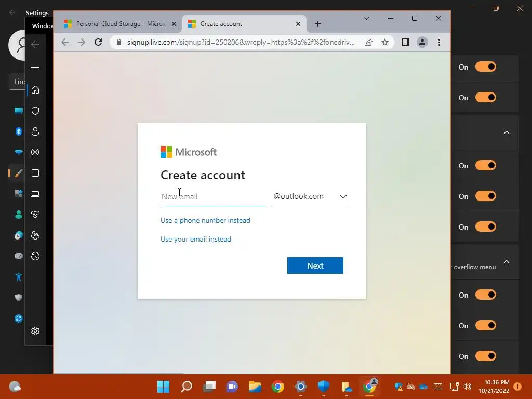
Task: Open App & browser control icon
Action: [x=35, y=173]
